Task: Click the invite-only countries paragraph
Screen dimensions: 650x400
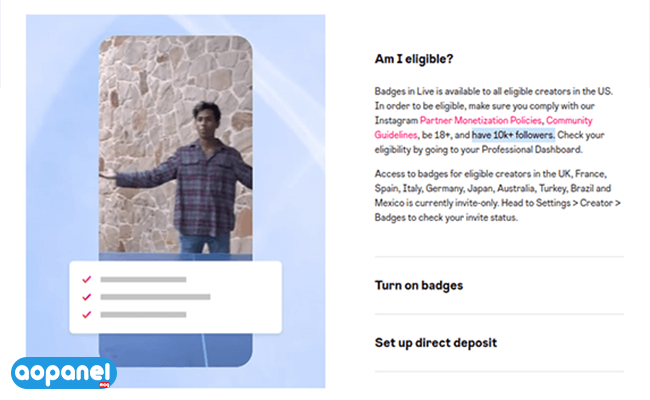Action: tap(497, 196)
